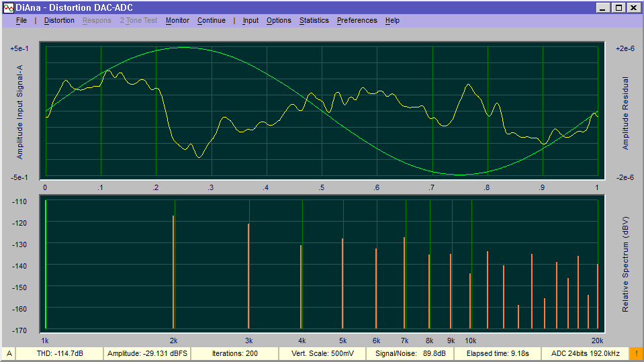Viewport: 644px width, 362px height.
Task: Open the Distortion menu
Action: pyautogui.click(x=59, y=20)
